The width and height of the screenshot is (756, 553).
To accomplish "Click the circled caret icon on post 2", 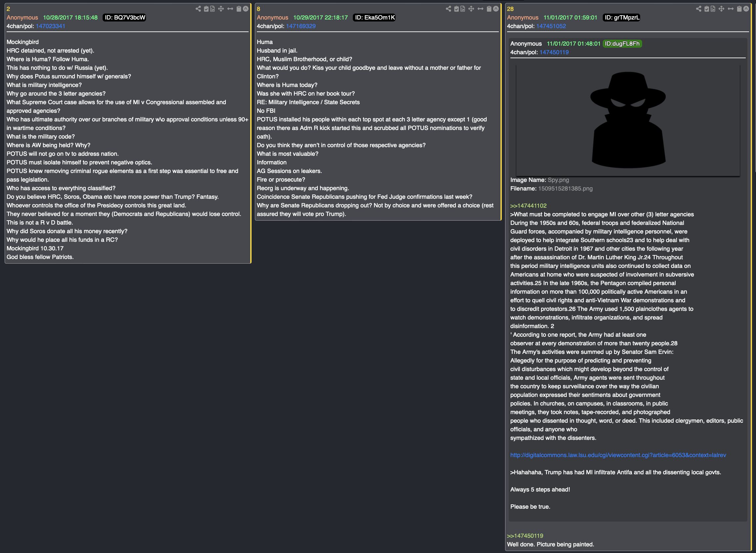I will [246, 9].
